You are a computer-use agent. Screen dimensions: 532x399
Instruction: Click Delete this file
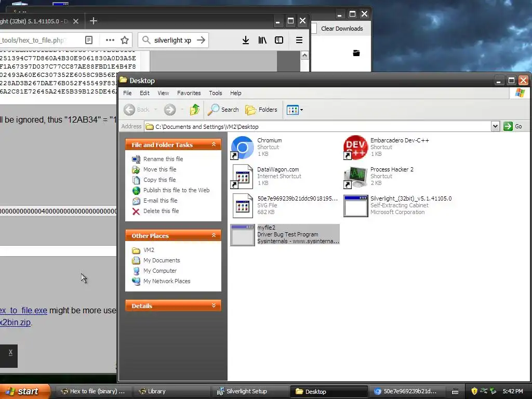point(161,211)
